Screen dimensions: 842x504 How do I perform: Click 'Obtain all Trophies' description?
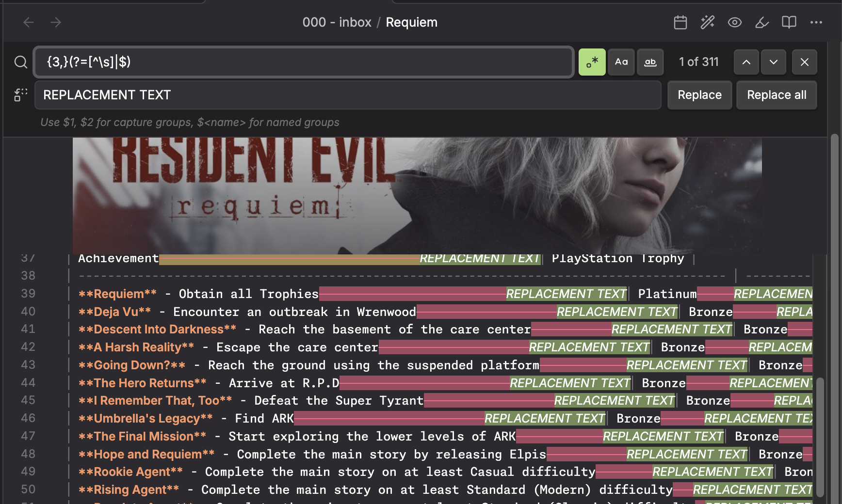249,294
